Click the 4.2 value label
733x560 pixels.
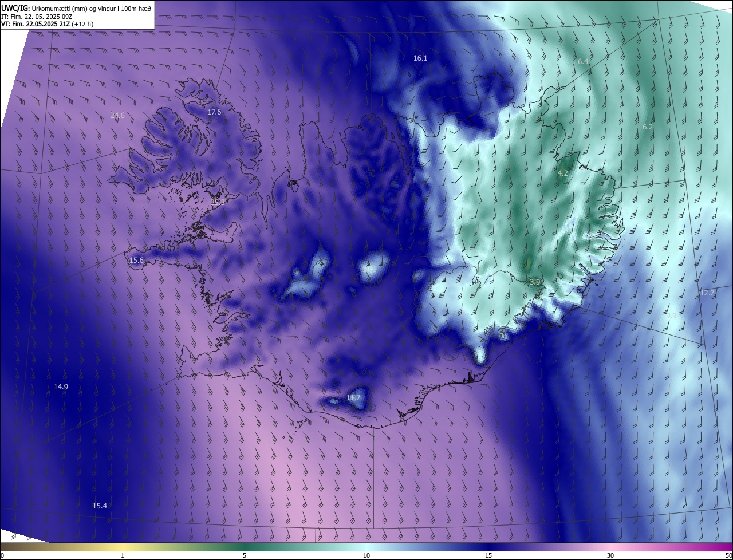tap(563, 173)
